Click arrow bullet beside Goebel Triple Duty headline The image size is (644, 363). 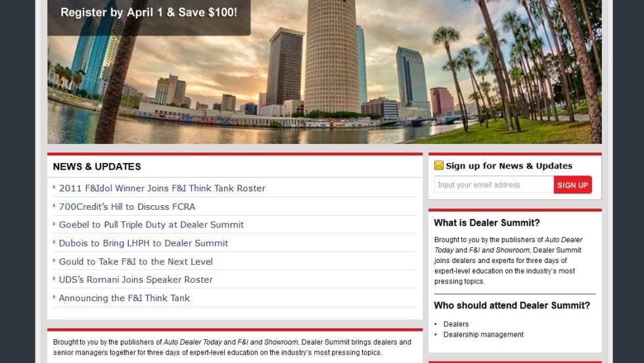coord(55,224)
